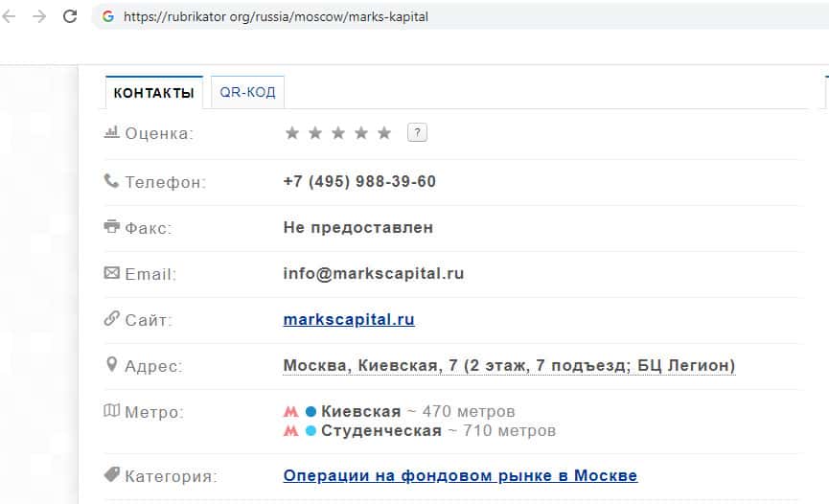Click the Телефон label
Image resolution: width=829 pixels, height=504 pixels.
tap(166, 182)
